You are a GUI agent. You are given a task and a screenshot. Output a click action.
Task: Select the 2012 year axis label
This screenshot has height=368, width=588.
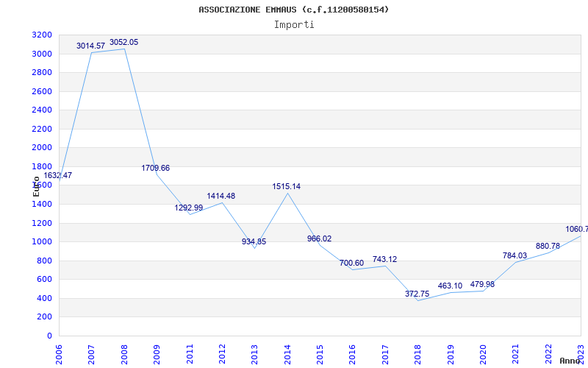222,355
